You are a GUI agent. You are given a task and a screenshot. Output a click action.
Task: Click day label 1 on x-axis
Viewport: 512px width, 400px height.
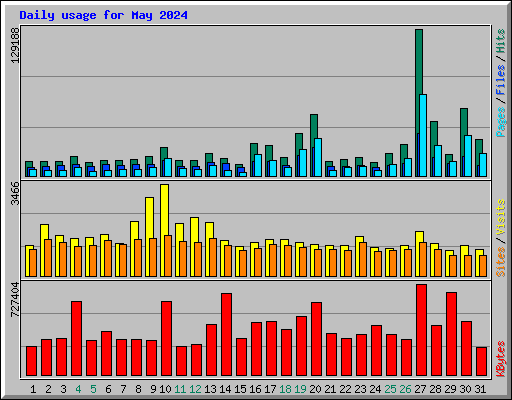click(33, 389)
